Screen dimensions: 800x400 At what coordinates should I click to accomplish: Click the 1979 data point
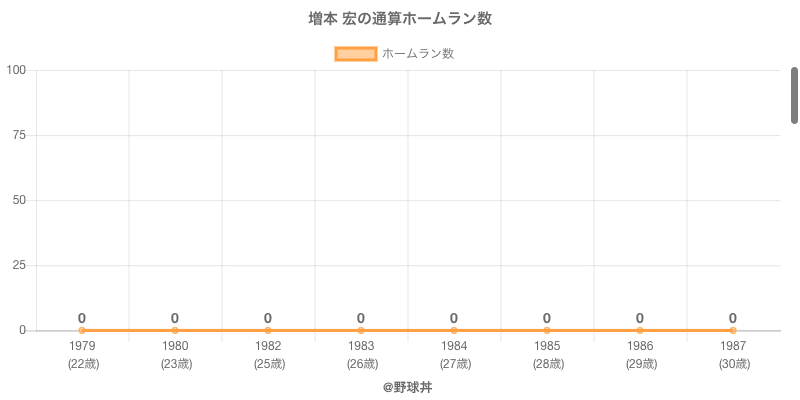[82, 330]
